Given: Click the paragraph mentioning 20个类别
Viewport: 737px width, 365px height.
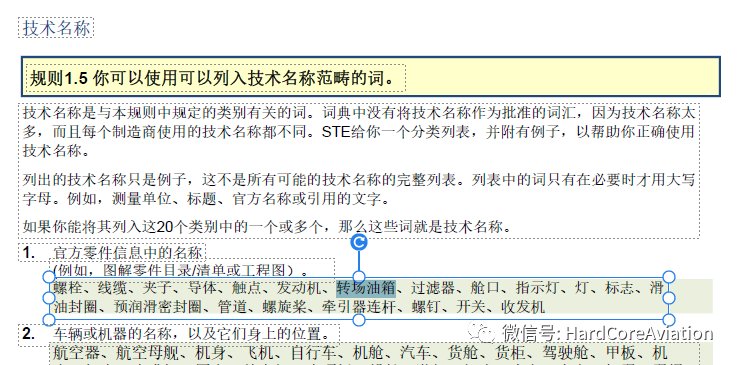Looking at the screenshot, I should coord(267,227).
